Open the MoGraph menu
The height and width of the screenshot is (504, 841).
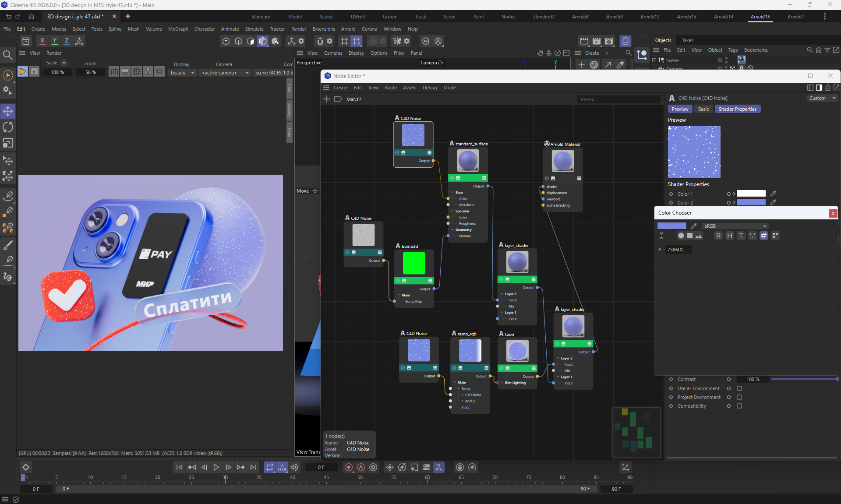point(178,29)
